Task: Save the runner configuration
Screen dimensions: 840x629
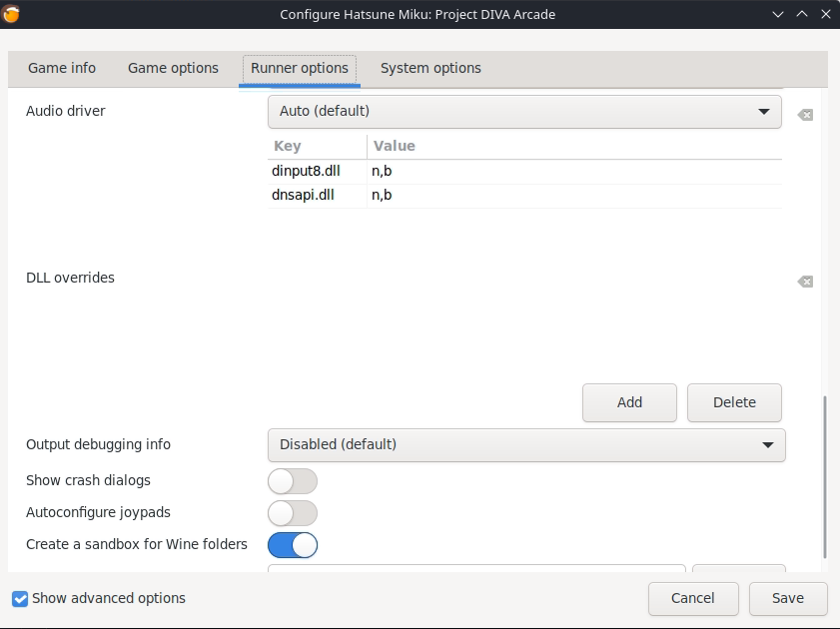Action: pos(787,598)
